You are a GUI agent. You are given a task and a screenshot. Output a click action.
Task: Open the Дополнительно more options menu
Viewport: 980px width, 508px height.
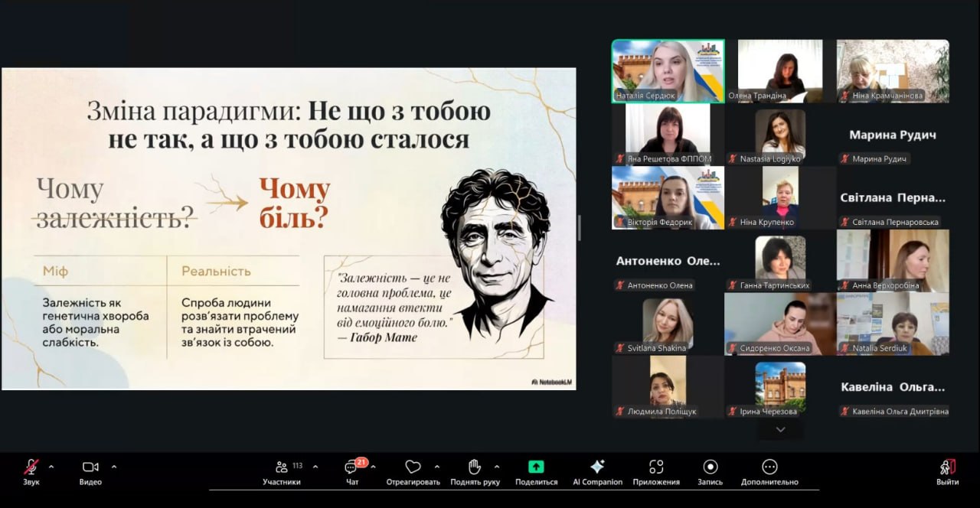(x=769, y=467)
